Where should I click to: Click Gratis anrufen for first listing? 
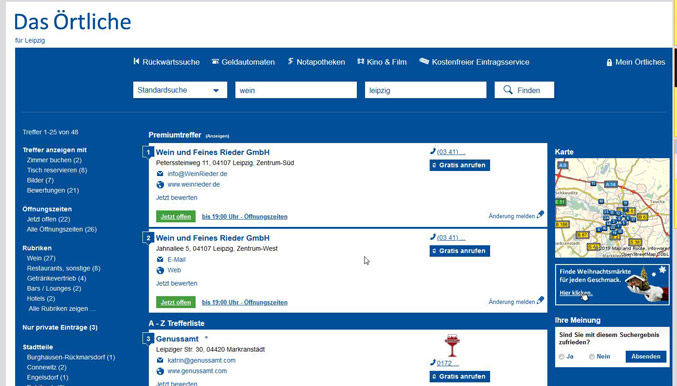point(459,165)
